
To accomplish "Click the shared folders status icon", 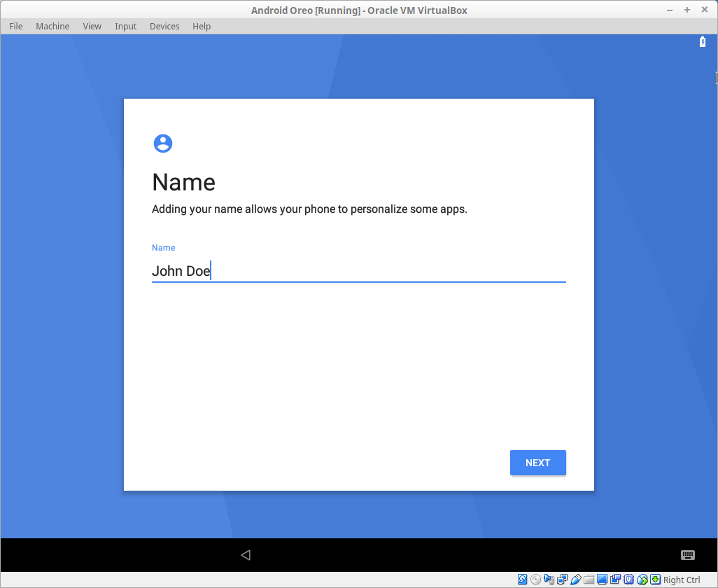I will 589,580.
